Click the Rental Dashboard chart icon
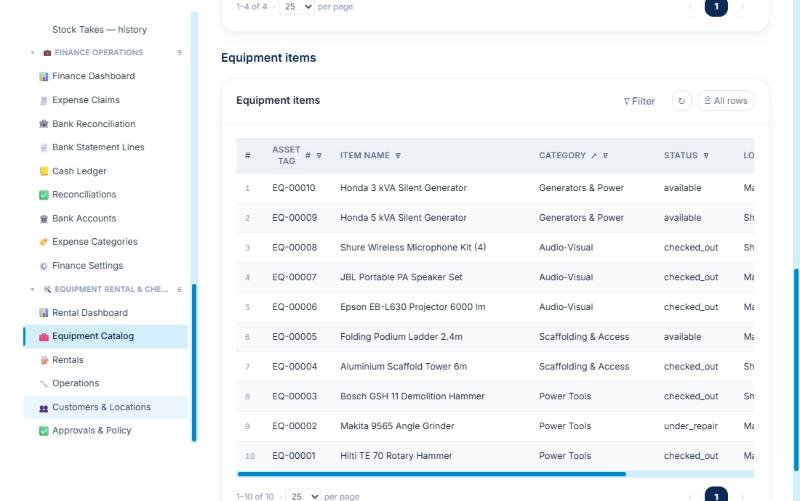Image resolution: width=800 pixels, height=501 pixels. (x=44, y=313)
